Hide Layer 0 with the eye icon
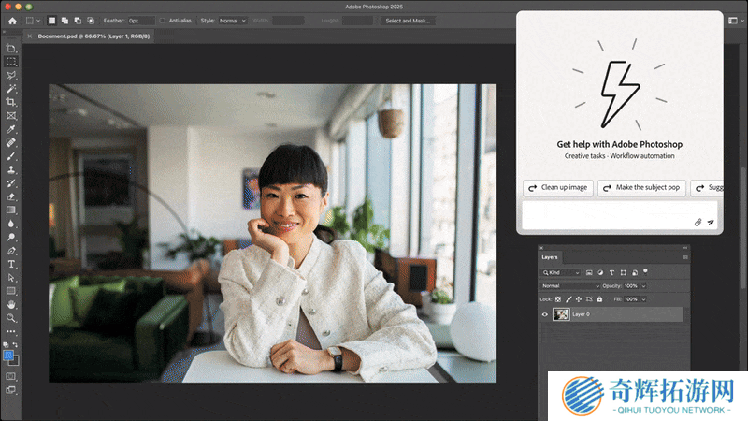 (x=546, y=314)
